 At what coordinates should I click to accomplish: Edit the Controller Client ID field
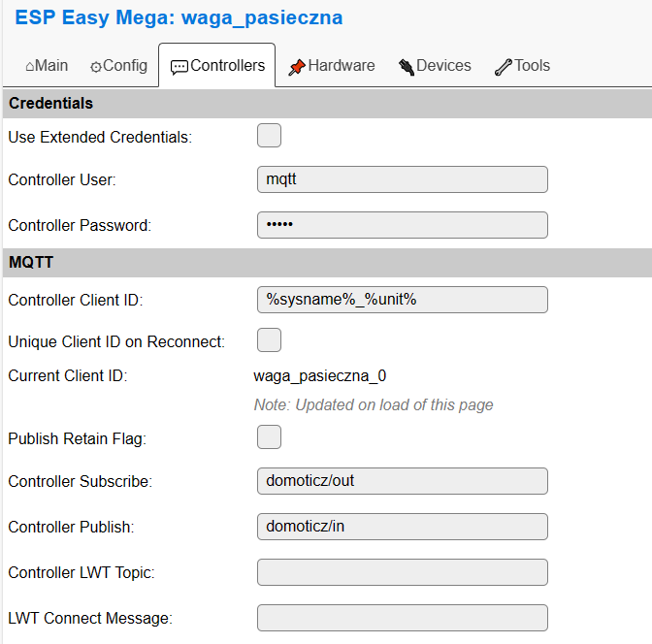pyautogui.click(x=402, y=300)
